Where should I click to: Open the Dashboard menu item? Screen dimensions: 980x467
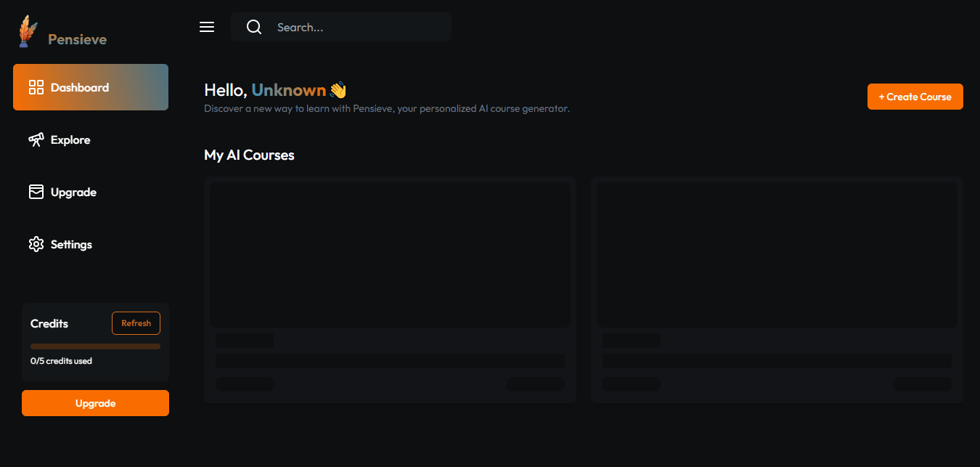pyautogui.click(x=91, y=87)
